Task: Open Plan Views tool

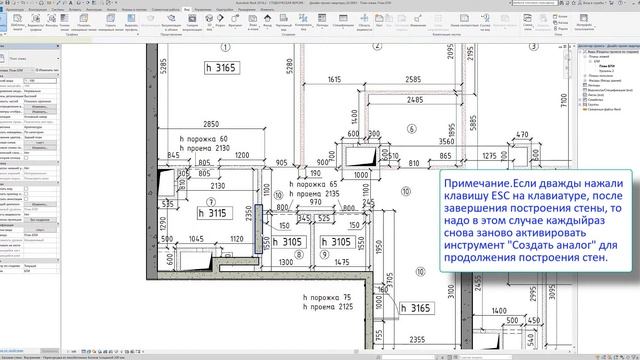Action: click(x=253, y=22)
